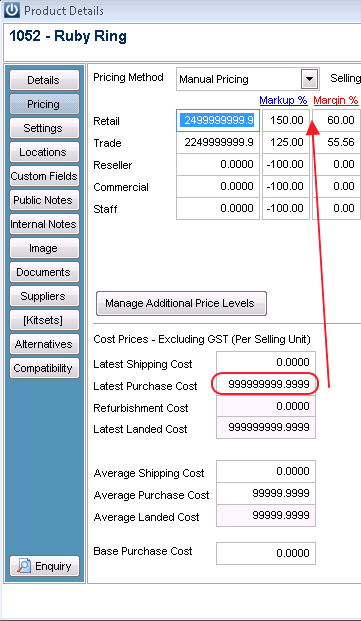Show the Public Notes tab
Image resolution: width=361 pixels, height=621 pixels.
click(x=44, y=200)
